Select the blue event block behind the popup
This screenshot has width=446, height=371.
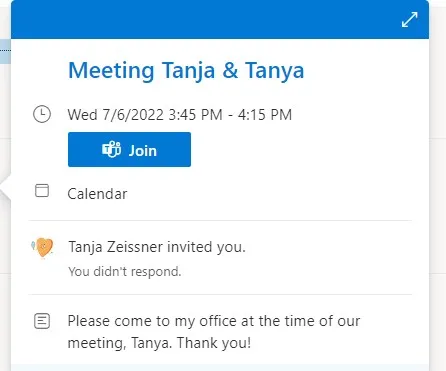[5, 51]
